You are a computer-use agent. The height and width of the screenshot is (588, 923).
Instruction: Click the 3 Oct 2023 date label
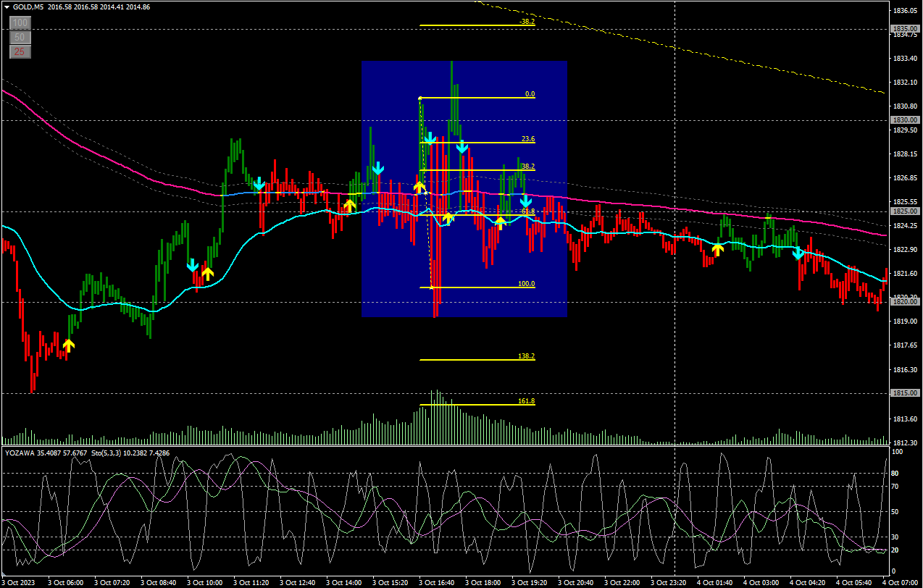coord(19,582)
